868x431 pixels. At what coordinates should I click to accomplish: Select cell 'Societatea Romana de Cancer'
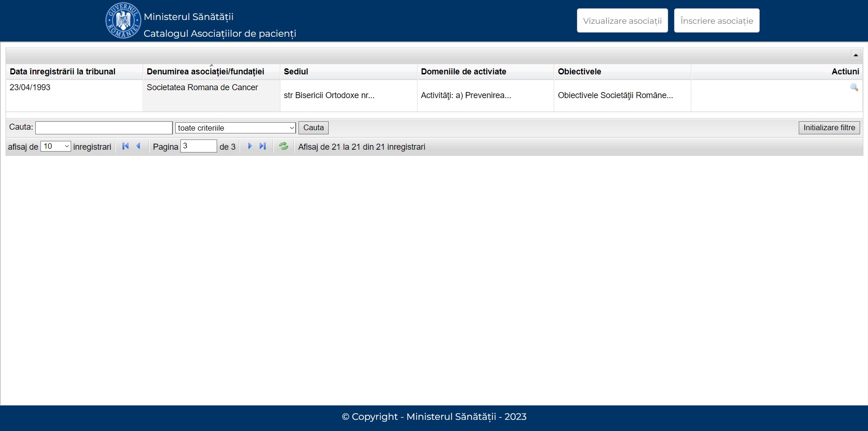tap(211, 95)
